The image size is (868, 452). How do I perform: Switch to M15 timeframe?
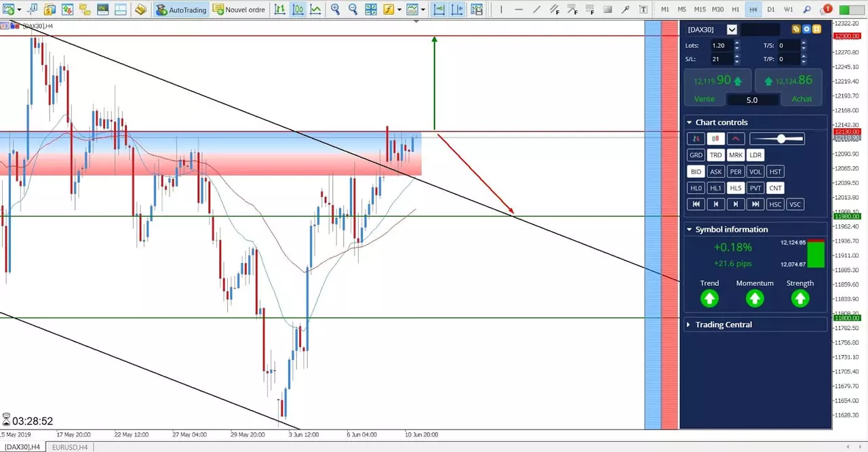click(x=700, y=9)
